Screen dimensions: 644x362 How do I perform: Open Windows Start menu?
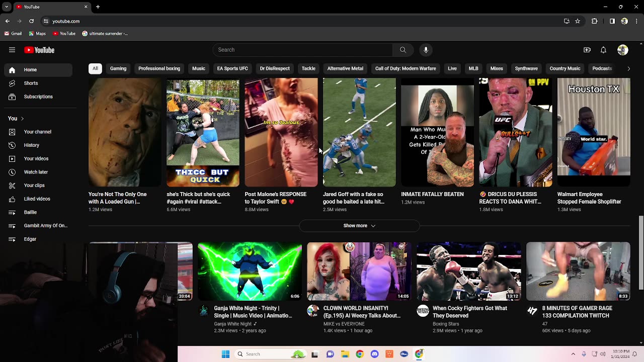(x=226, y=354)
